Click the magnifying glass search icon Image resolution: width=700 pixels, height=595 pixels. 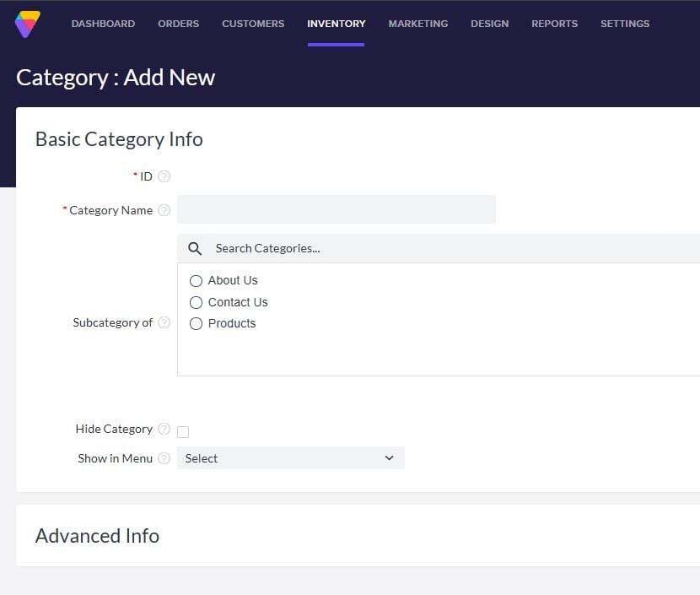tap(195, 248)
